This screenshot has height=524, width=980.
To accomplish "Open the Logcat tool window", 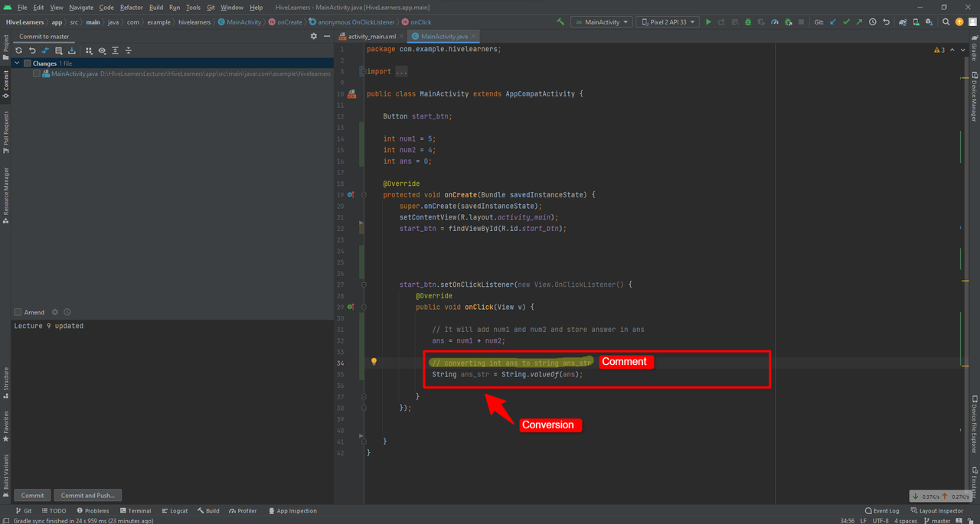I will (x=174, y=510).
